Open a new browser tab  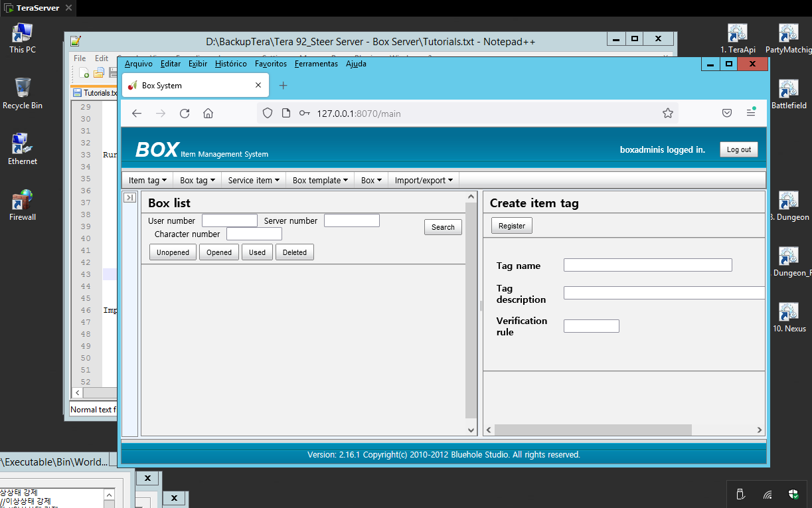[283, 85]
